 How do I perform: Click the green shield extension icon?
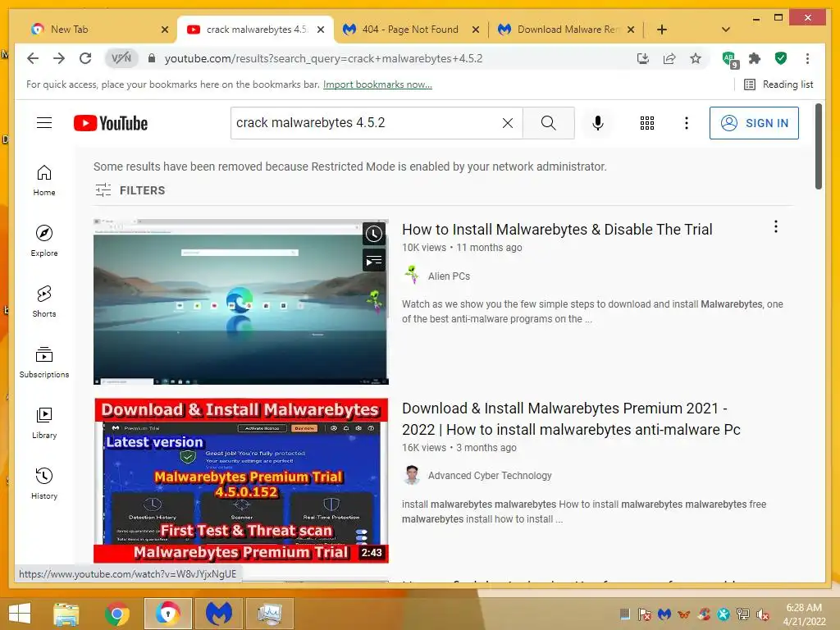point(781,58)
